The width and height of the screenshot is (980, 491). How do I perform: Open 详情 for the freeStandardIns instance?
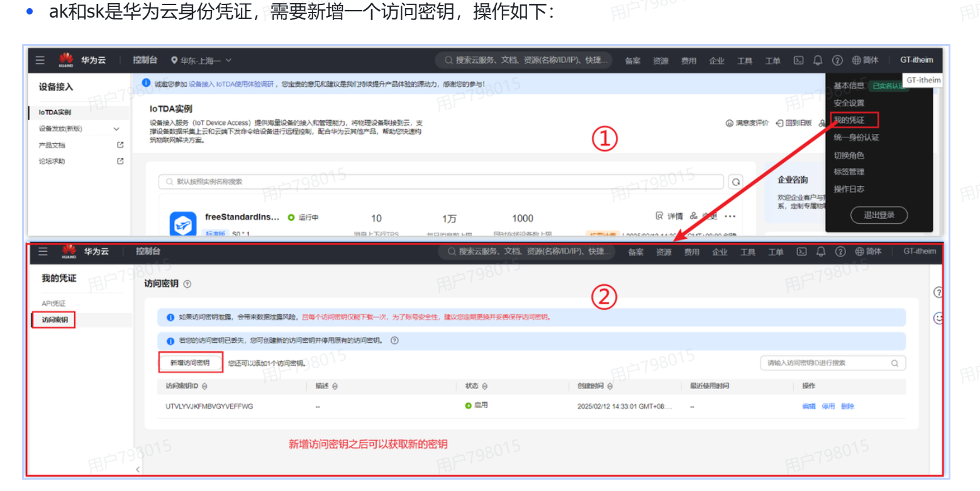[x=669, y=216]
